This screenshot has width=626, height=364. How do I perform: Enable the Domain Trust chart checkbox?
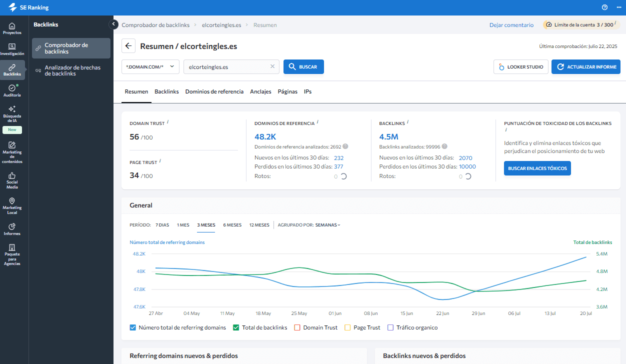[297, 327]
